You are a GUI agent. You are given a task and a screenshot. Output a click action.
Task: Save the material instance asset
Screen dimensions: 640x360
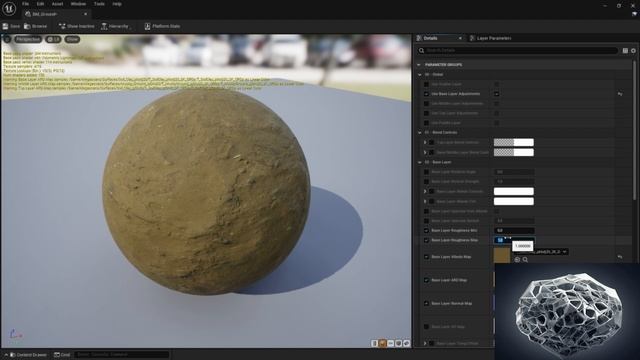click(11, 26)
